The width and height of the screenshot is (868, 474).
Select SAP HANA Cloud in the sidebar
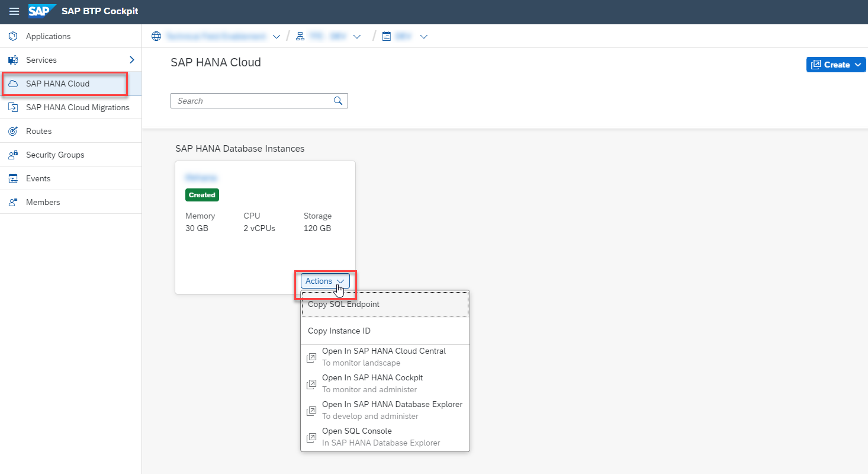[70, 84]
